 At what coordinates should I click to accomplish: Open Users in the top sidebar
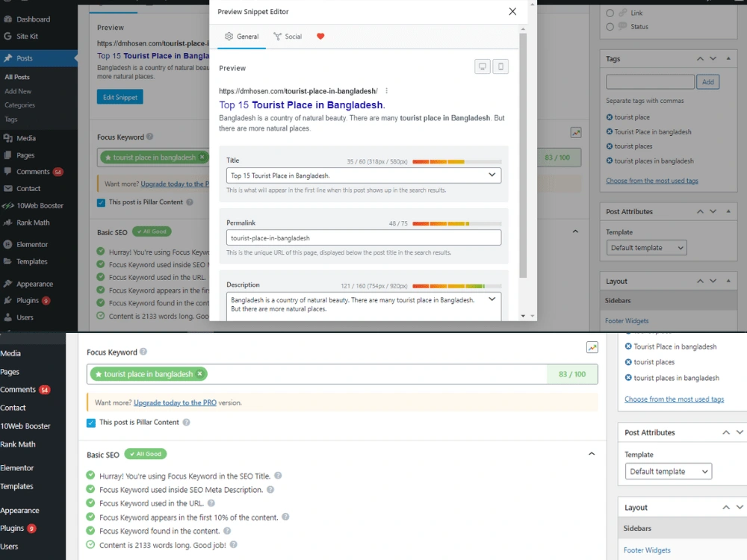pos(25,317)
